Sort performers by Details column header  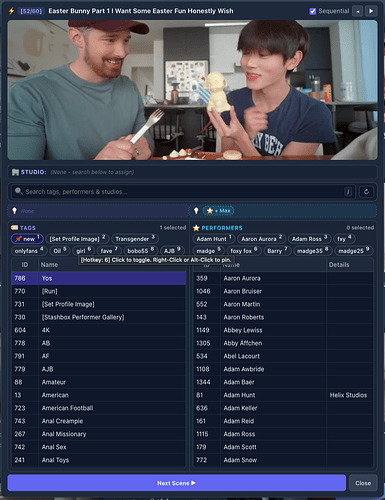350,265
